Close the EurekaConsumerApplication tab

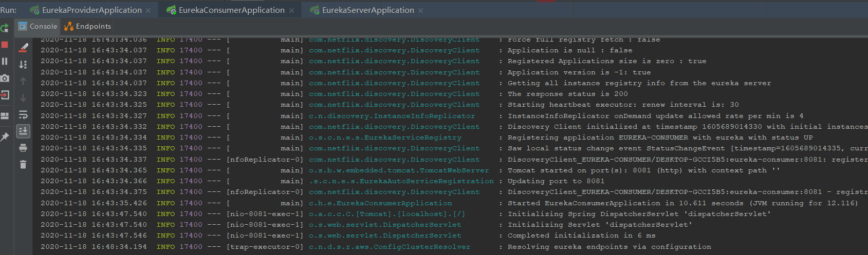pyautogui.click(x=291, y=11)
